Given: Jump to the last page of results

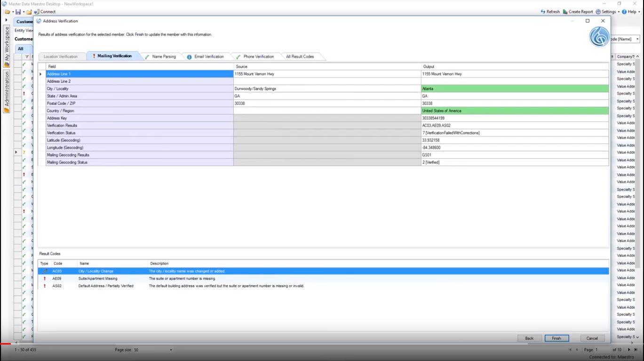Looking at the screenshot, I should (x=636, y=350).
